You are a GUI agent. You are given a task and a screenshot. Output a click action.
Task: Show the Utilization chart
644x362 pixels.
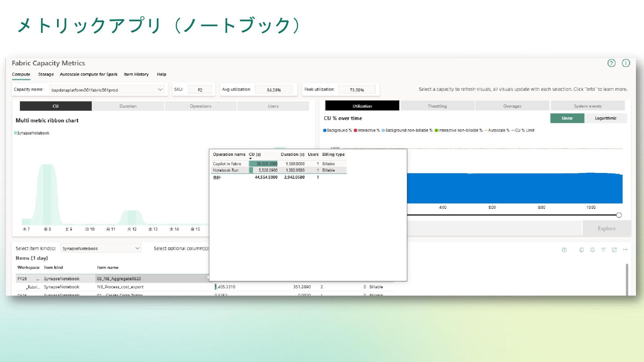pyautogui.click(x=362, y=106)
